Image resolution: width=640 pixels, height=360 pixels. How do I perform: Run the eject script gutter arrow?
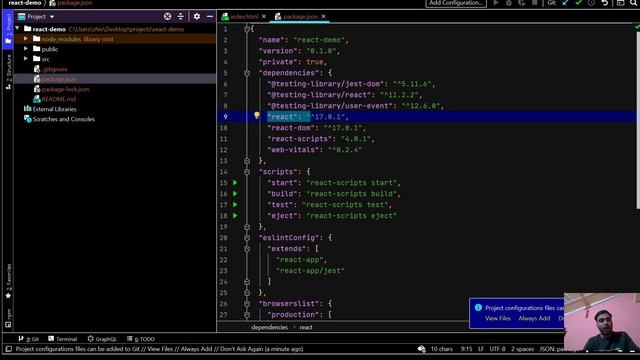[x=235, y=216]
